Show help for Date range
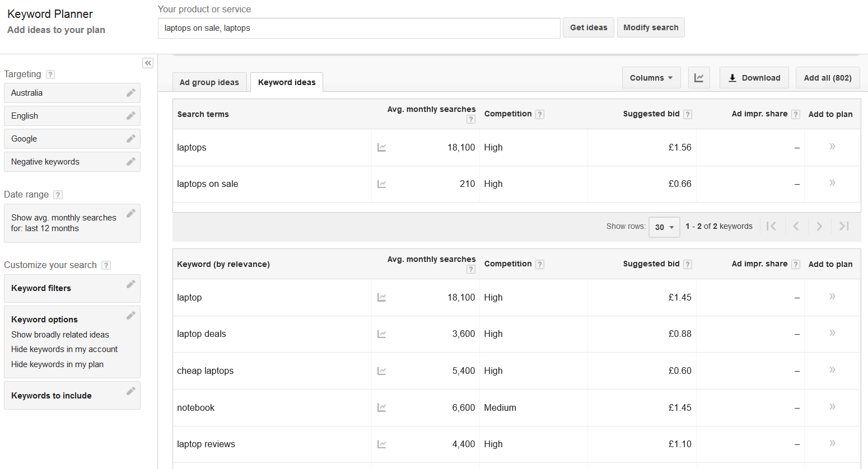Image resolution: width=868 pixels, height=469 pixels. [x=58, y=195]
